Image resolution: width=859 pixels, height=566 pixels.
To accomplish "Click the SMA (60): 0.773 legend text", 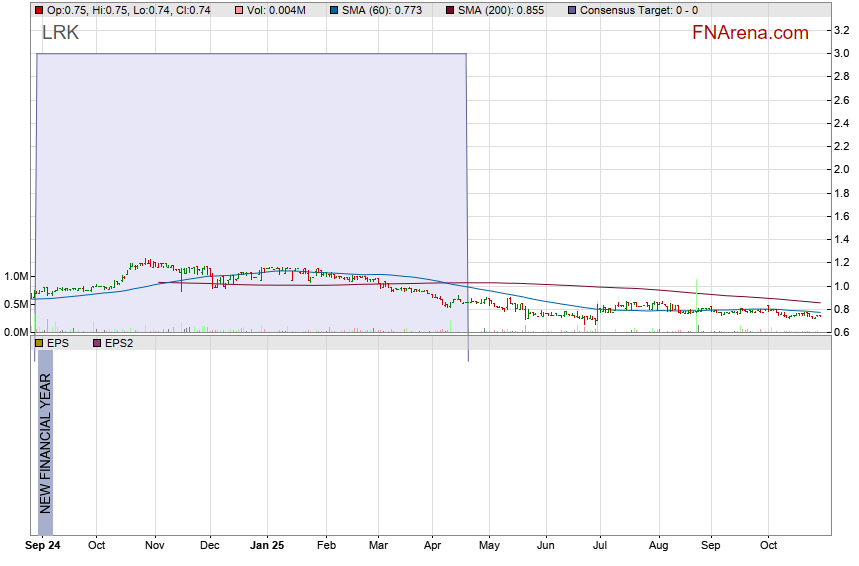I will tap(383, 10).
